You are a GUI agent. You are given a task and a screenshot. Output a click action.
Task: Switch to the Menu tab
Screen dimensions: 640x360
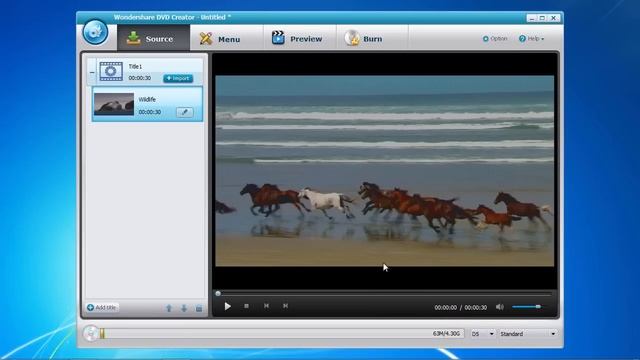click(226, 38)
